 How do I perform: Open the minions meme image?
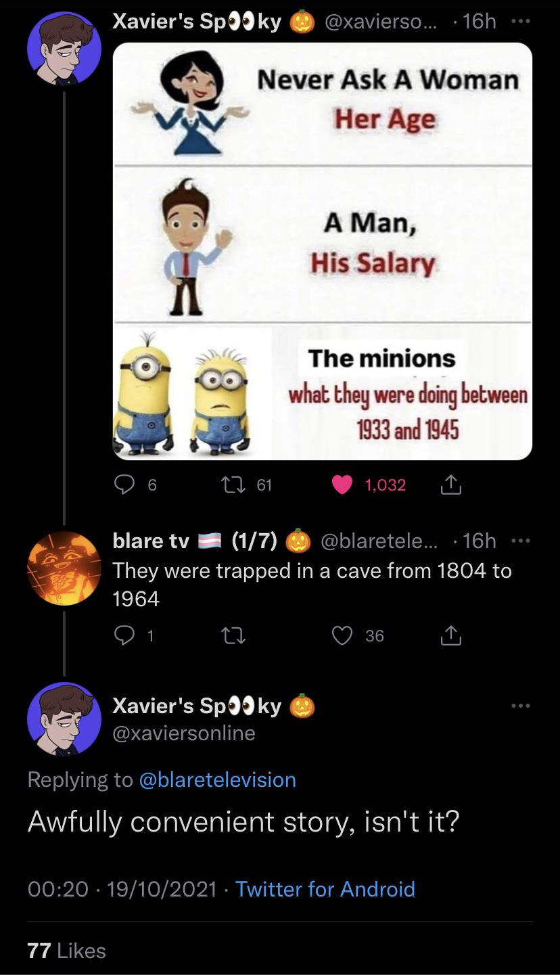(x=322, y=252)
